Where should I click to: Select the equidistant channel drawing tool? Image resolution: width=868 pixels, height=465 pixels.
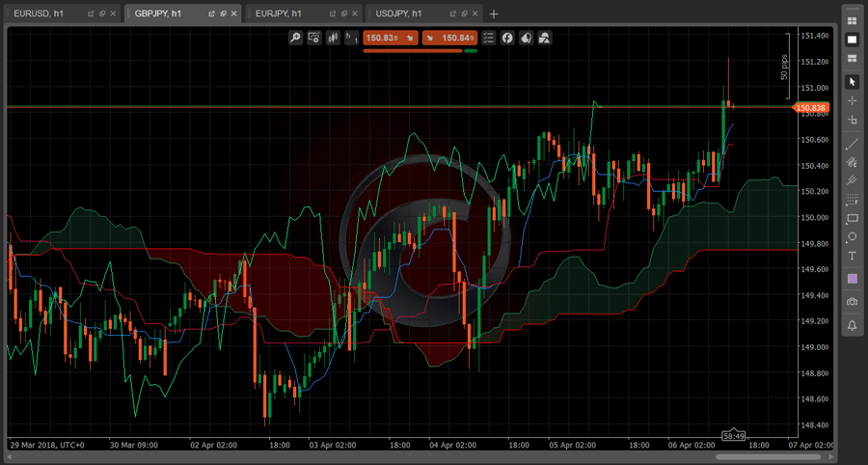[x=852, y=162]
